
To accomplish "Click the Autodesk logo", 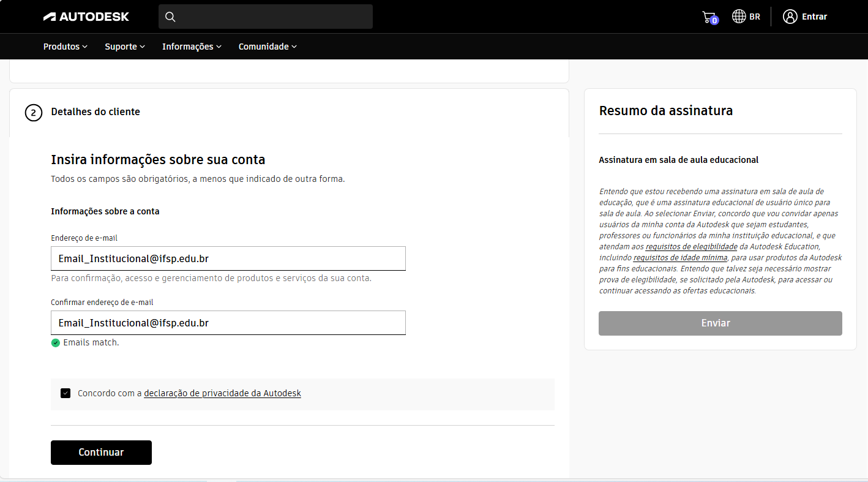I will [86, 17].
